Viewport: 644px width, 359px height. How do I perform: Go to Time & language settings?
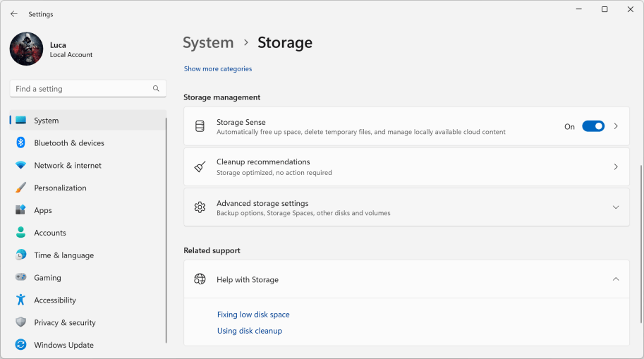(63, 255)
